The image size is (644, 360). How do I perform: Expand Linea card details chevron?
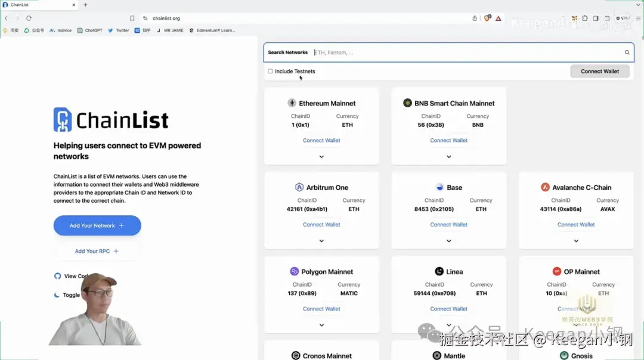click(449, 325)
